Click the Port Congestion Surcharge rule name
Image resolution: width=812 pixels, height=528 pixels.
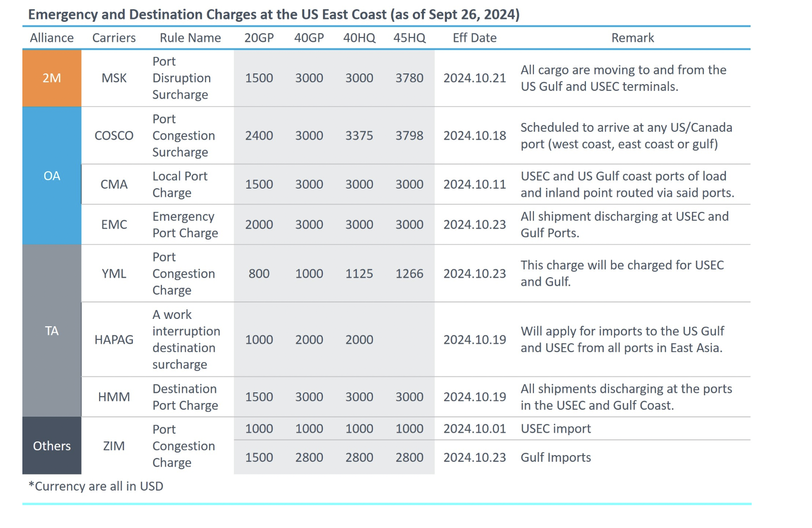click(183, 136)
